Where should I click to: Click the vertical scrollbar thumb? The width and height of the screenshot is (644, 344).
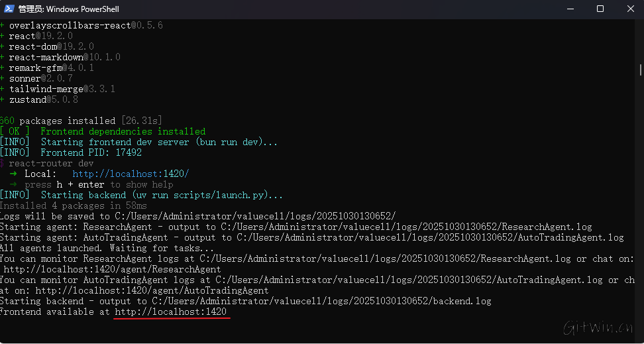click(x=641, y=70)
